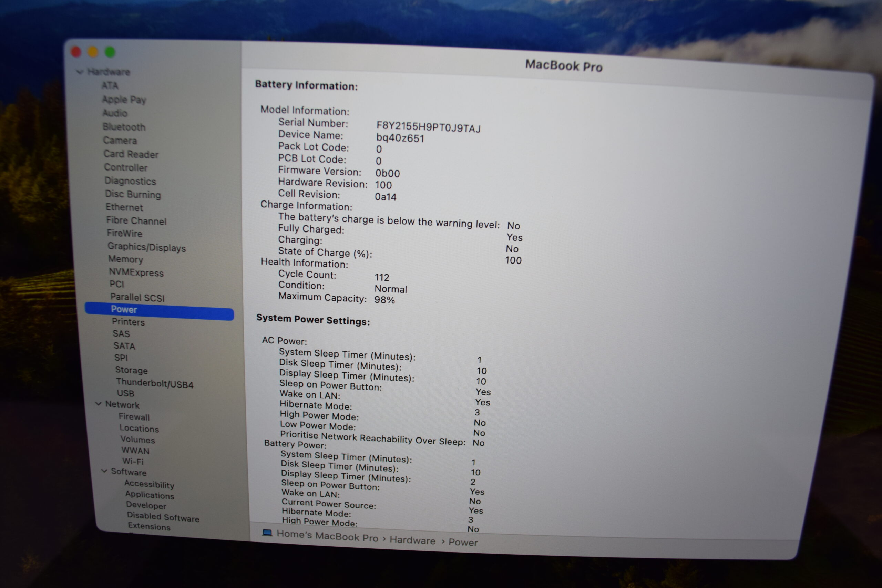The width and height of the screenshot is (882, 588).
Task: Collapse the Hardware section chevron
Action: tap(80, 72)
